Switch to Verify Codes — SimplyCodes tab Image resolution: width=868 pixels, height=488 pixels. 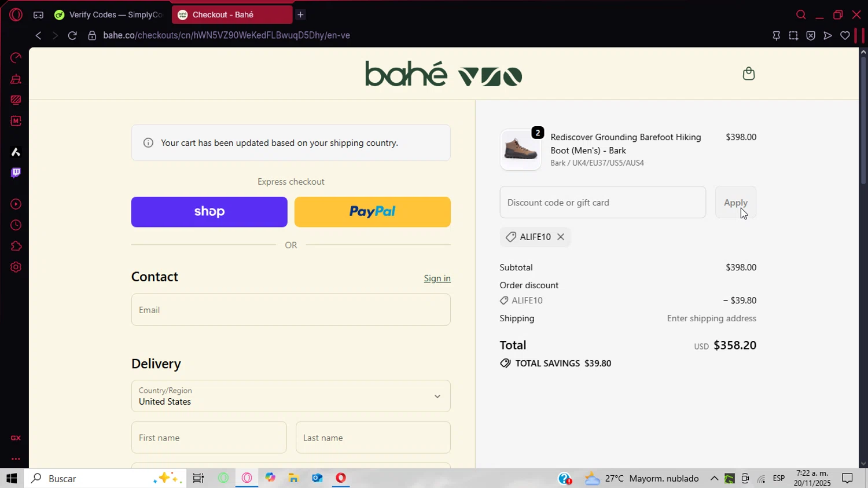(x=109, y=14)
